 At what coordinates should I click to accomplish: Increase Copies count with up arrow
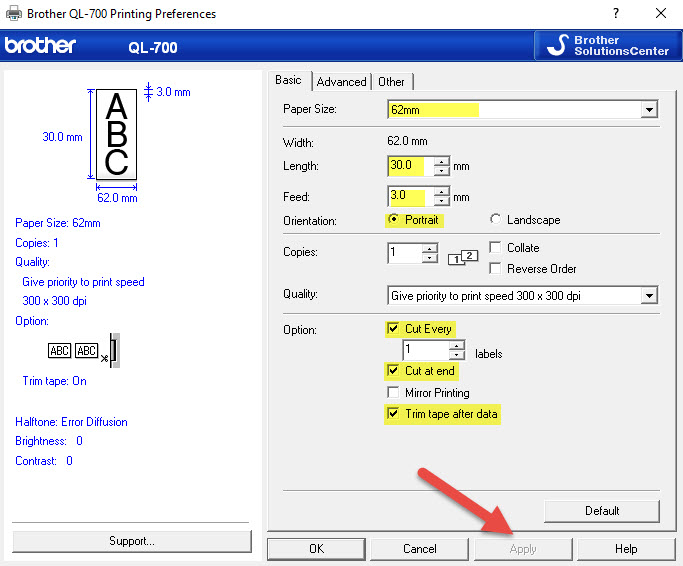point(429,248)
